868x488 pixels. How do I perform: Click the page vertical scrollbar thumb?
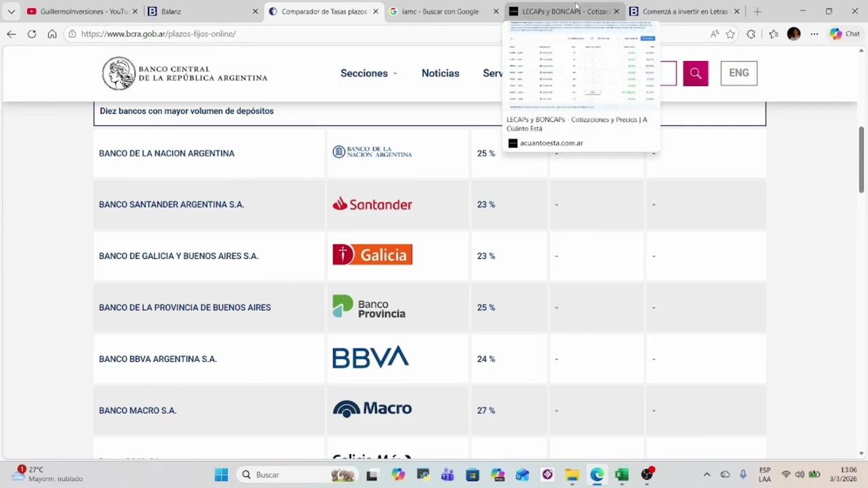pyautogui.click(x=862, y=159)
